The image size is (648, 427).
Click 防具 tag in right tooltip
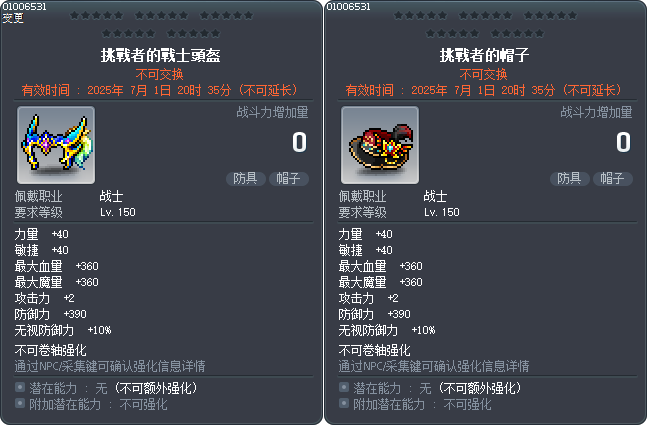coord(569,179)
